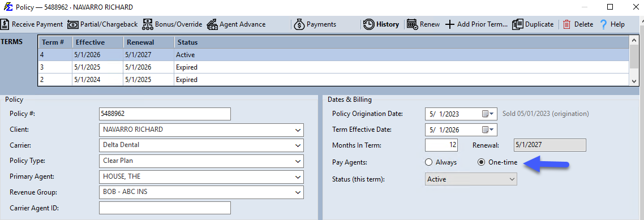Sort terms by Term # column header

point(55,42)
